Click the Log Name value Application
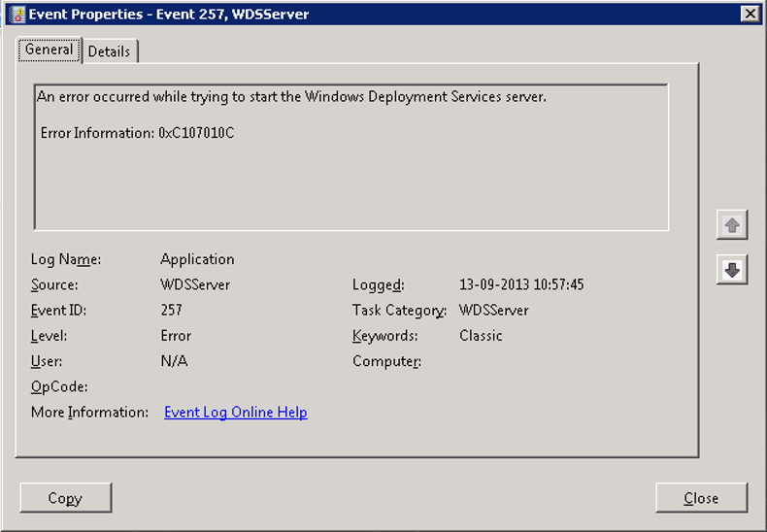767x532 pixels. 197,259
